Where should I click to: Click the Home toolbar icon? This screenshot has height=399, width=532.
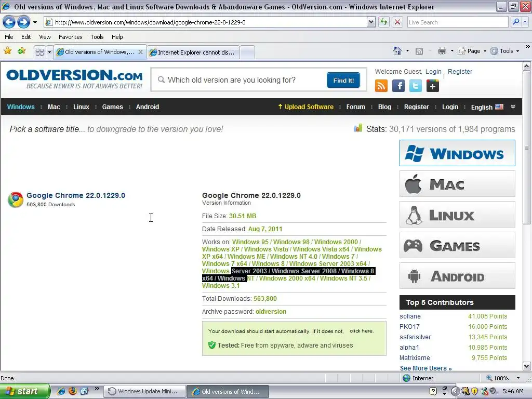(x=397, y=51)
